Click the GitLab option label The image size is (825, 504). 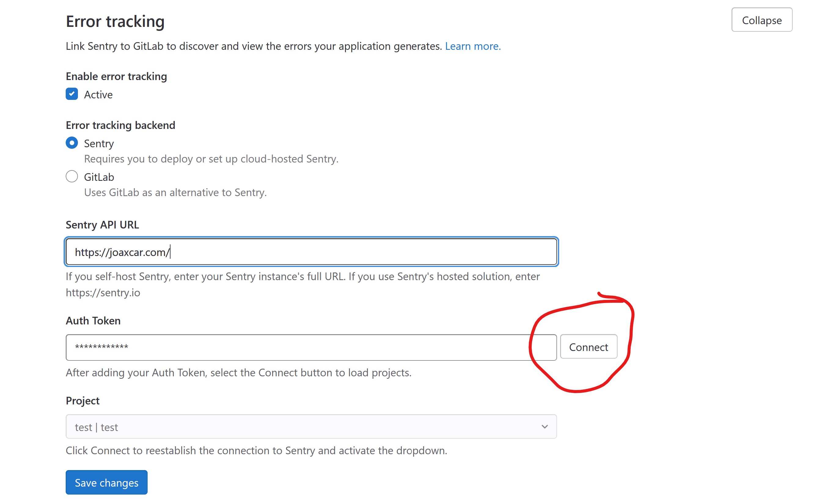click(99, 177)
